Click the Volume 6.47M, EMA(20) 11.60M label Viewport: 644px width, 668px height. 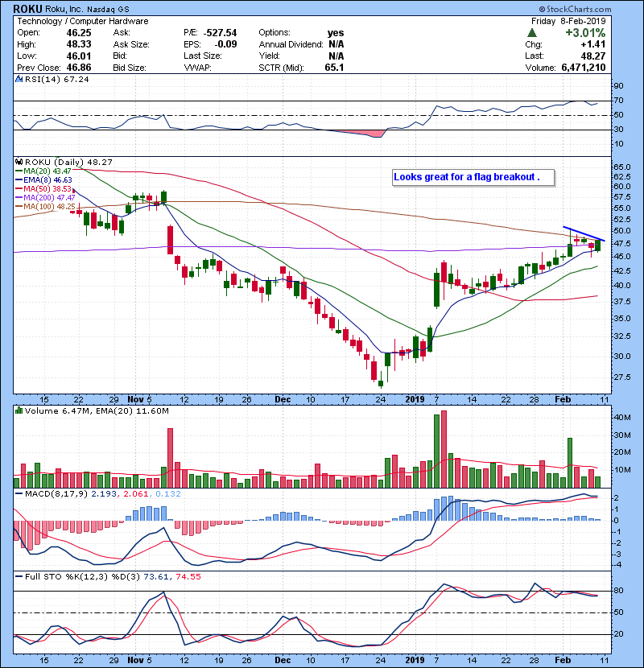click(x=97, y=411)
